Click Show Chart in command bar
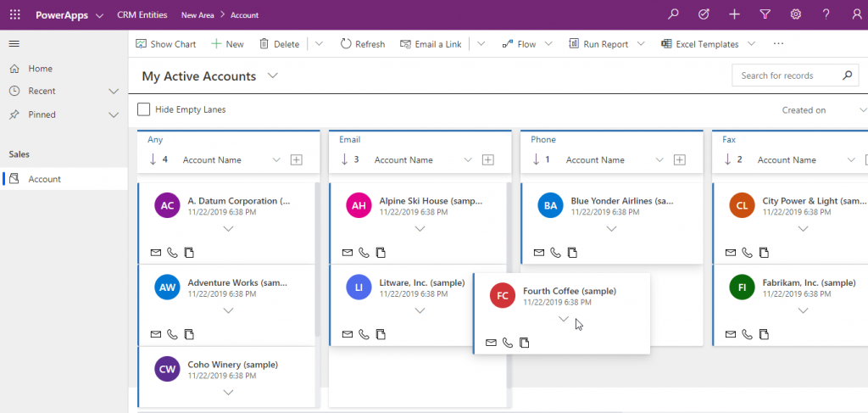 point(166,44)
